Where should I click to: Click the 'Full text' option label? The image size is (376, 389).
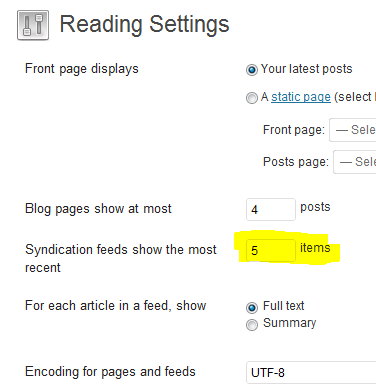284,306
